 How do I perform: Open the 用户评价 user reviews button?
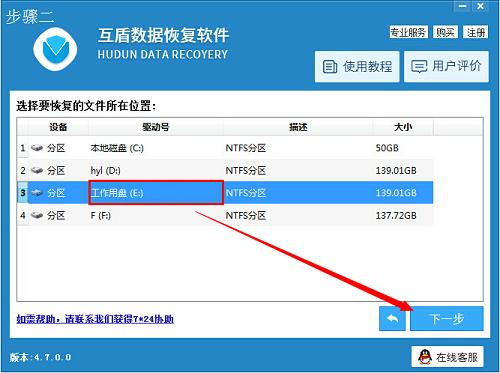[446, 66]
